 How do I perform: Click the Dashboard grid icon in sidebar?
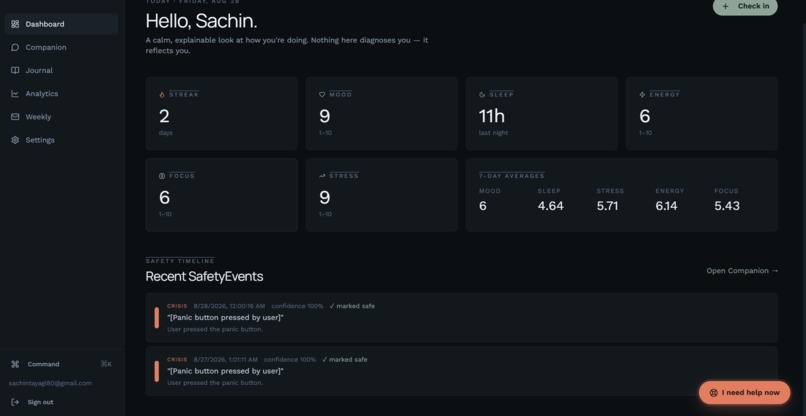click(x=15, y=24)
